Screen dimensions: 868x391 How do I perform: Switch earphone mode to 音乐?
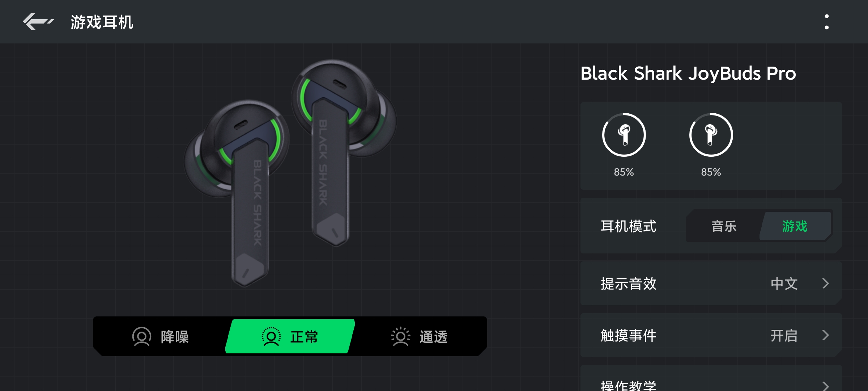(x=724, y=226)
